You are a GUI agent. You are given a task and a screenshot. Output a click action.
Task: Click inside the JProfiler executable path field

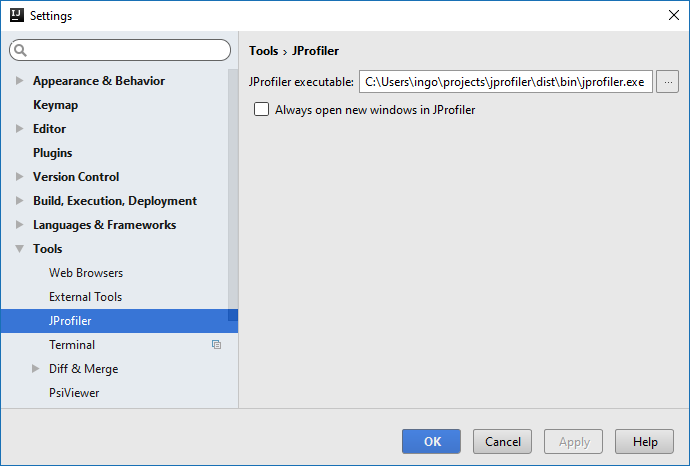pos(506,82)
